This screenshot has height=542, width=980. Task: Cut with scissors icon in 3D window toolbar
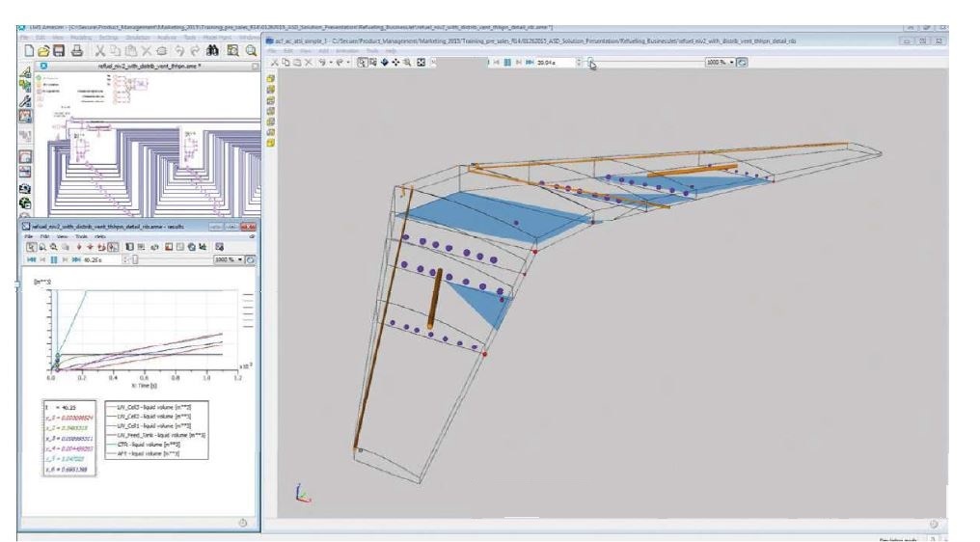(274, 63)
